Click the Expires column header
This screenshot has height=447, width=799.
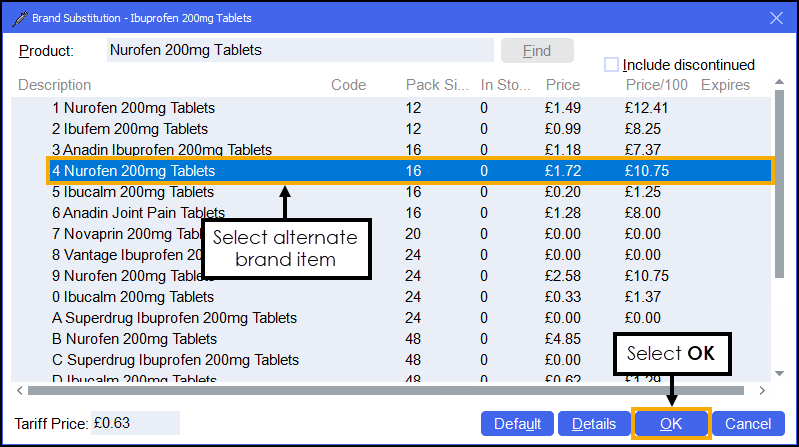point(726,86)
